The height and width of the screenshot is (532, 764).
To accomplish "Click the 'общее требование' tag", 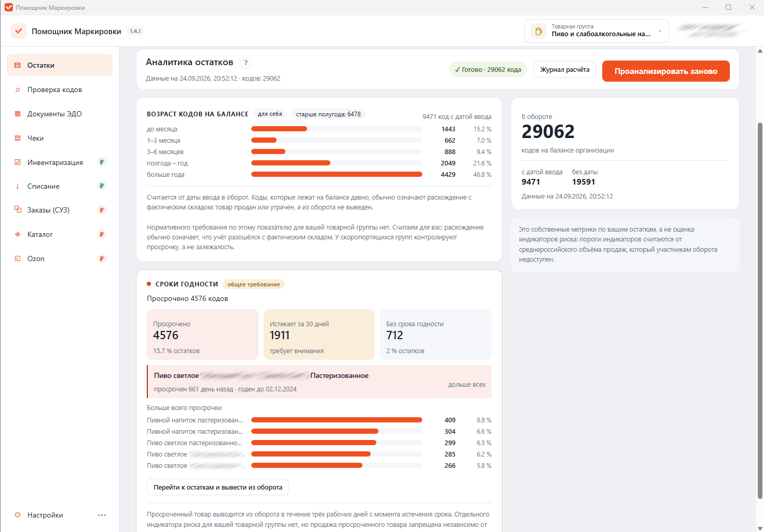I will tap(254, 284).
